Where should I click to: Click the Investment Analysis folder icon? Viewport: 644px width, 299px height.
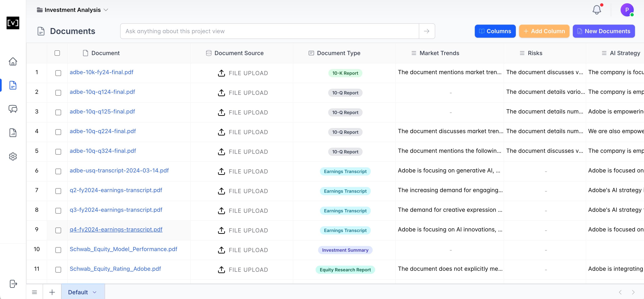click(40, 10)
